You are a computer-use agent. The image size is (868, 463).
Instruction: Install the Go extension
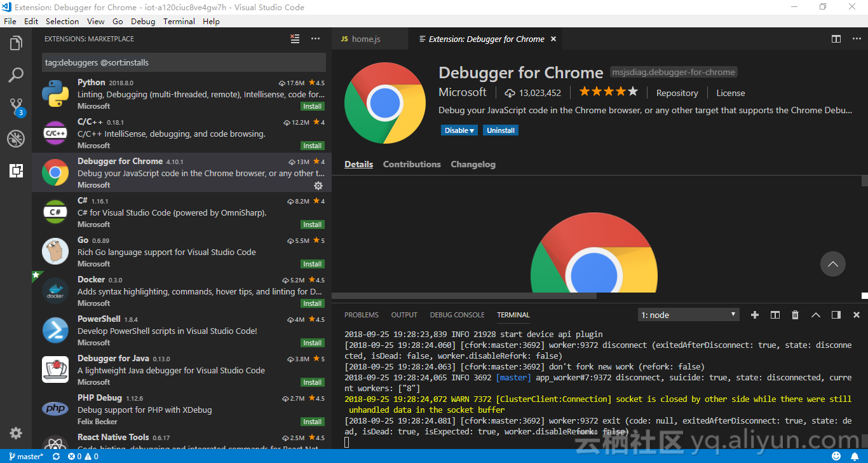pyautogui.click(x=313, y=264)
